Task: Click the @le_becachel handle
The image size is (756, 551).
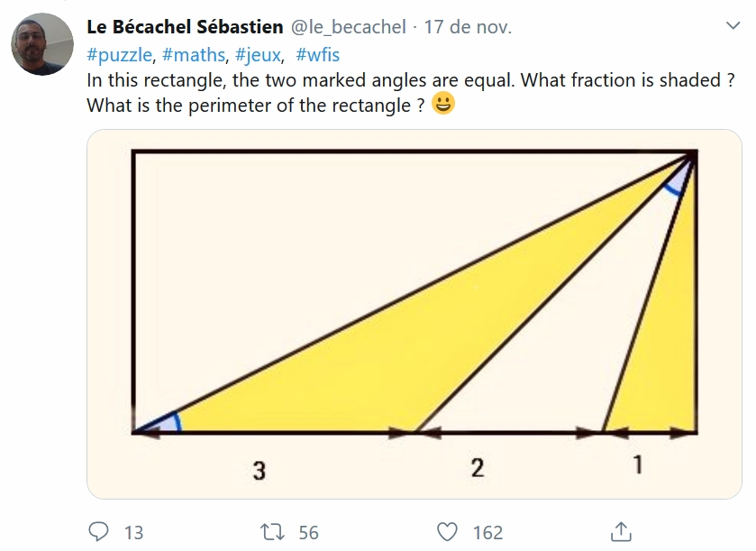Action: pos(348,27)
